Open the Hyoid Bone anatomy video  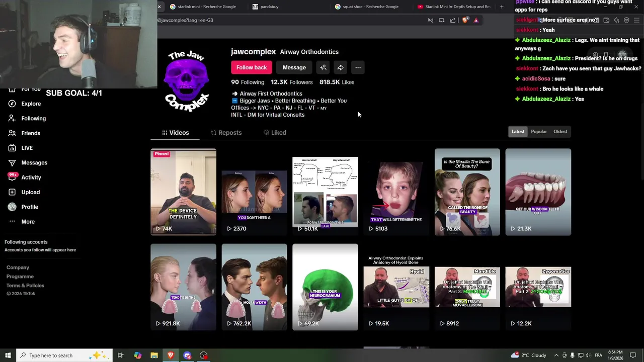pos(396,287)
